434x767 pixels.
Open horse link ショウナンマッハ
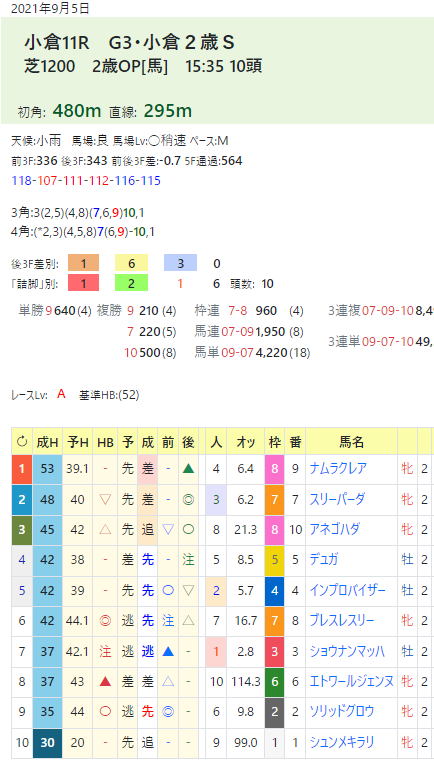point(347,652)
